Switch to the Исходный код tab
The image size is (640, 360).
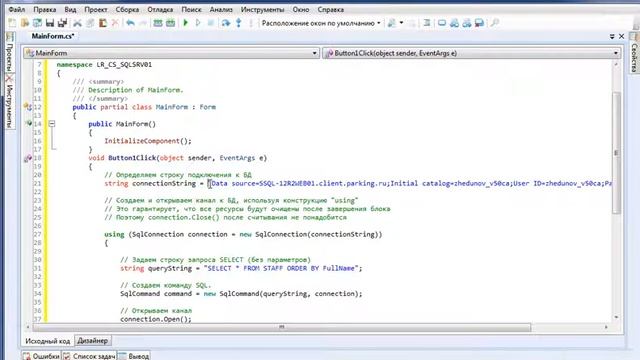coord(48,341)
